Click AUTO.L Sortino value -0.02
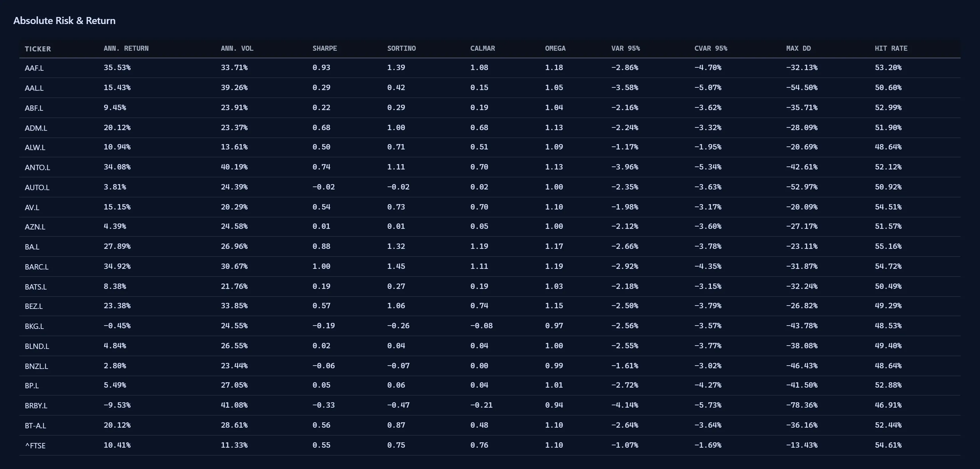The height and width of the screenshot is (469, 980). click(x=398, y=187)
